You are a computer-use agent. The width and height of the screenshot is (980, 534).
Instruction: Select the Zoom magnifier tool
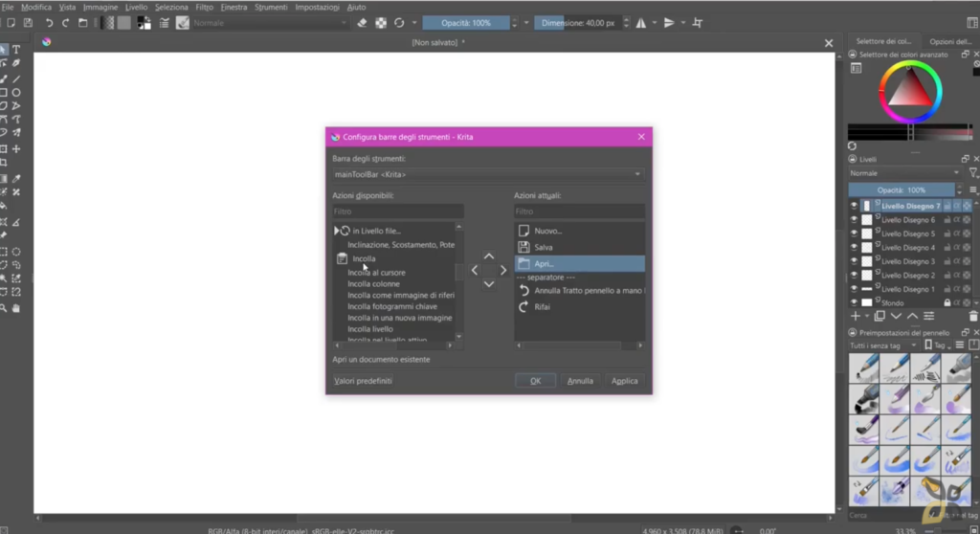pyautogui.click(x=4, y=308)
